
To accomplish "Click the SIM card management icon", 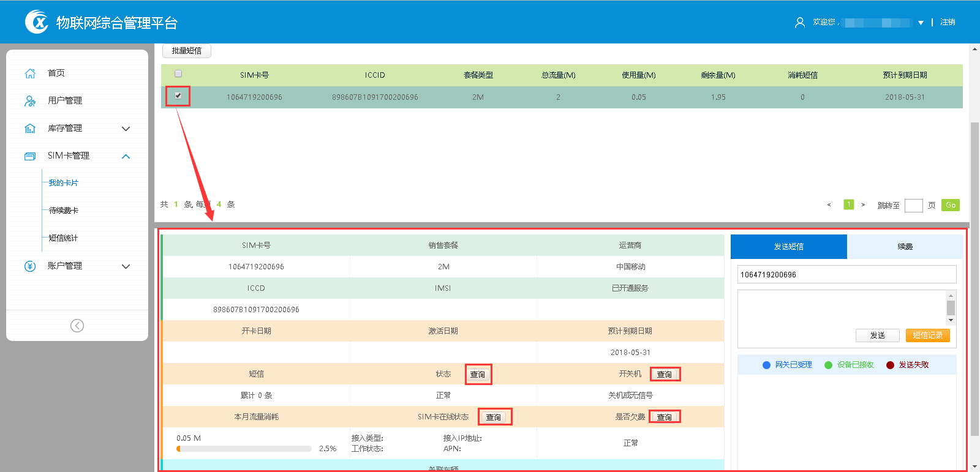I will (x=30, y=156).
